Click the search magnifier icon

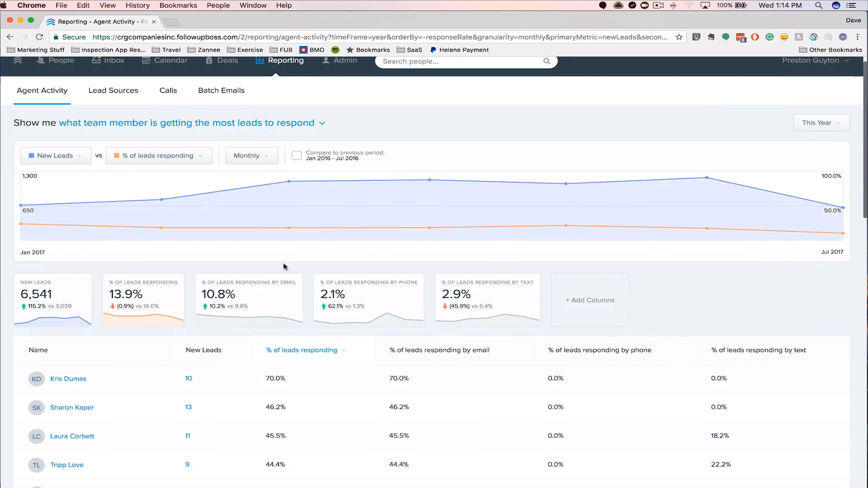(x=546, y=61)
